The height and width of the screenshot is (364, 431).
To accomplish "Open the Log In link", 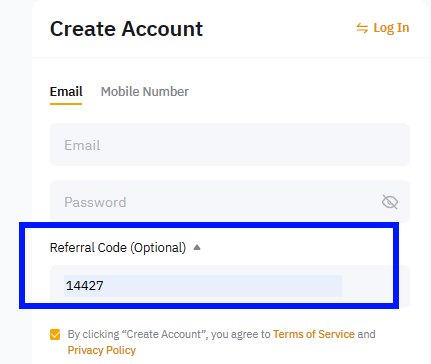I will click(x=391, y=28).
